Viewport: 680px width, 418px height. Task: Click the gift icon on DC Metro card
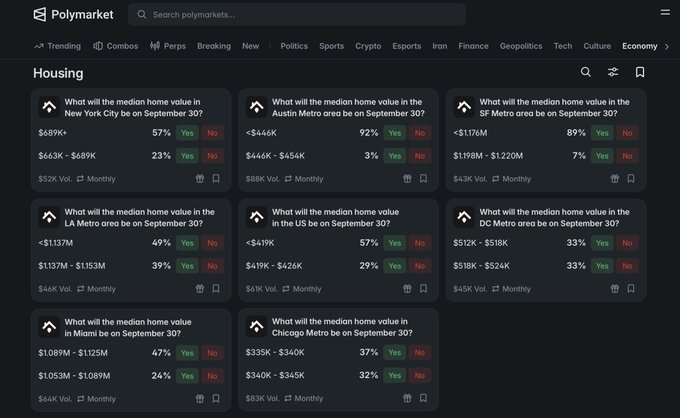click(x=615, y=288)
